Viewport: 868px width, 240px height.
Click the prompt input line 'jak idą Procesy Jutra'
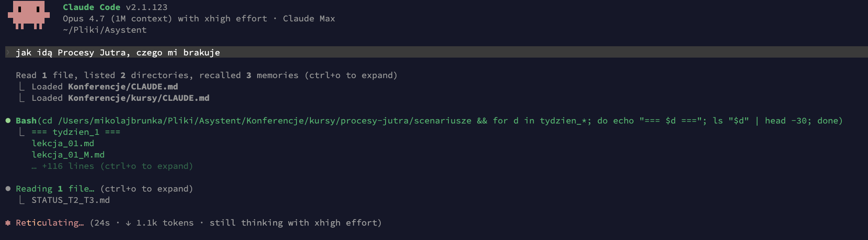pyautogui.click(x=437, y=52)
